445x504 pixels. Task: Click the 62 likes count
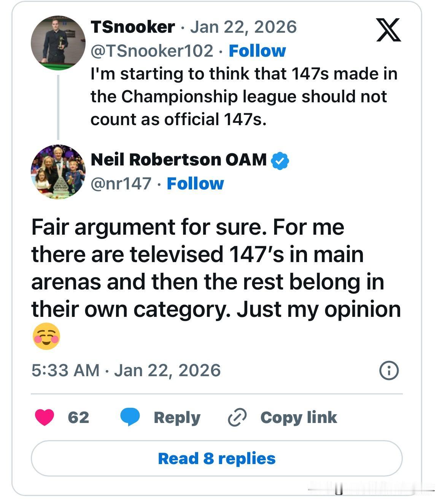click(78, 417)
